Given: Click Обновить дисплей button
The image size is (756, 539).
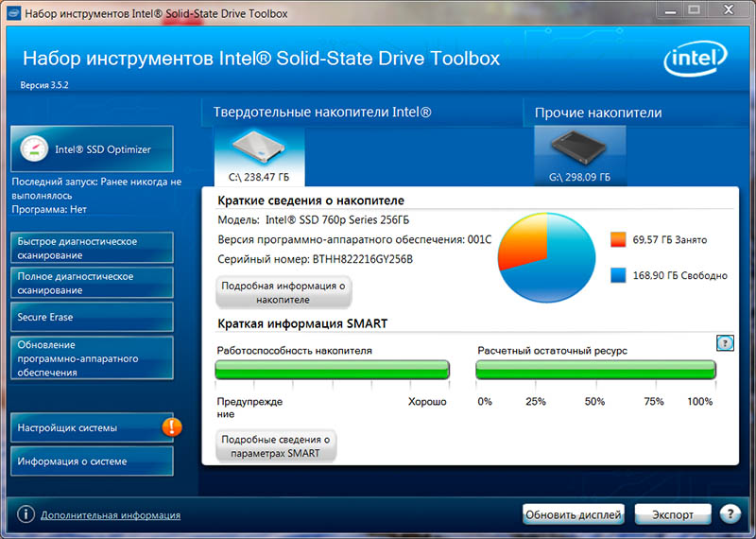Looking at the screenshot, I should (574, 514).
